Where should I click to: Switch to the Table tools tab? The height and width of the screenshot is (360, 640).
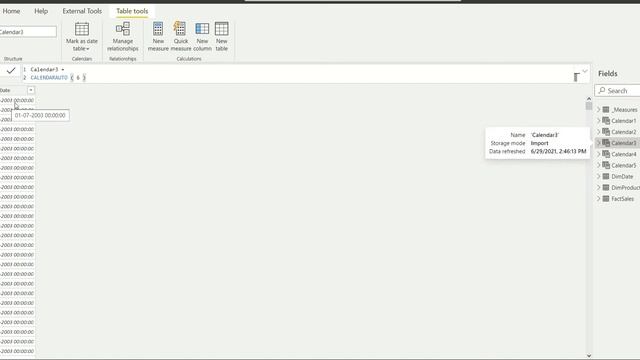pos(132,11)
